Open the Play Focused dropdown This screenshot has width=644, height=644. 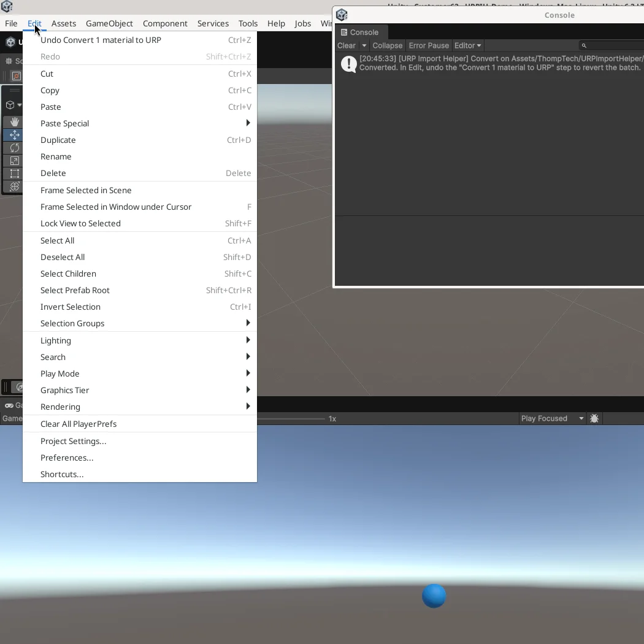pos(552,418)
